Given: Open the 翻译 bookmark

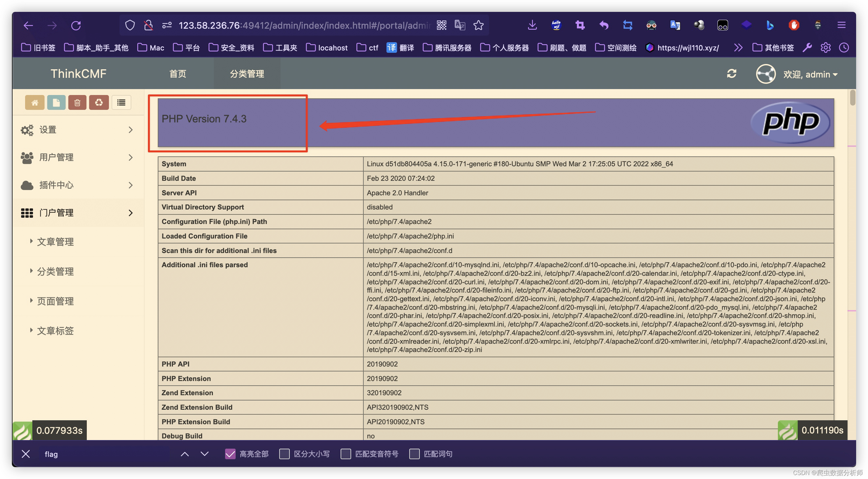Looking at the screenshot, I should (400, 48).
